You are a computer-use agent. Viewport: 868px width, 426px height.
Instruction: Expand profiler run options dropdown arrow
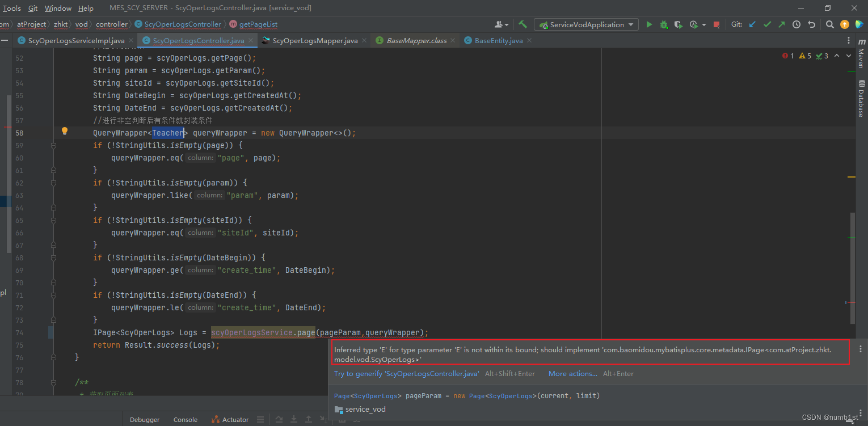[704, 25]
